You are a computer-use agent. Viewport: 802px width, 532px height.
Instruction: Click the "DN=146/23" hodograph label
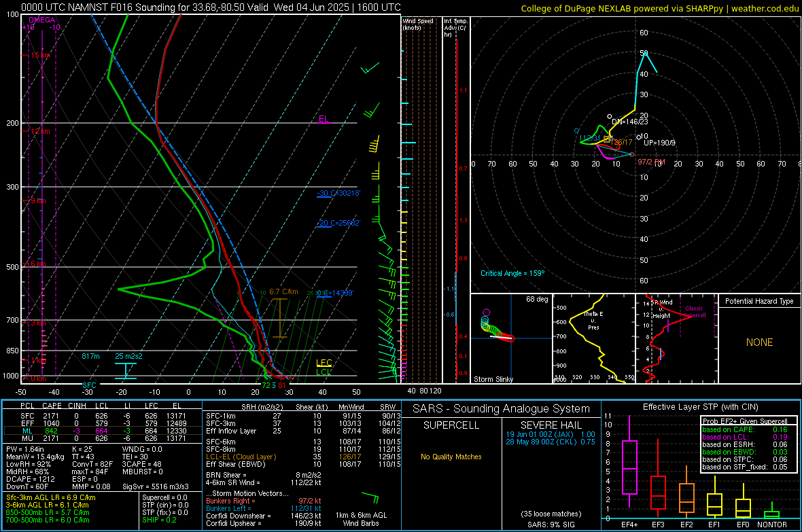coord(629,122)
